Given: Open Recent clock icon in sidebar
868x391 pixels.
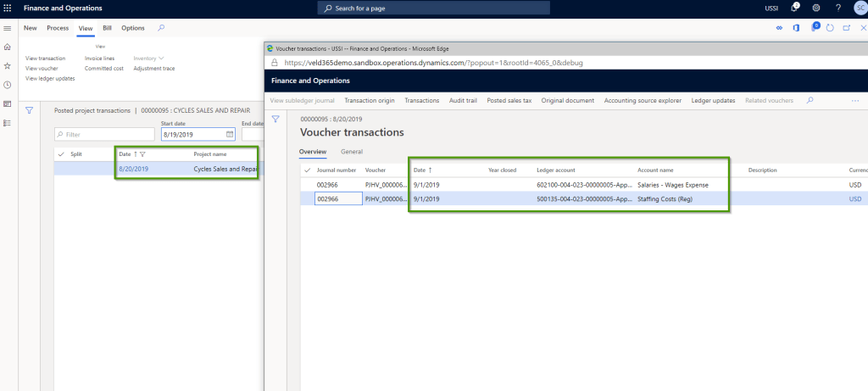Looking at the screenshot, I should pyautogui.click(x=8, y=85).
